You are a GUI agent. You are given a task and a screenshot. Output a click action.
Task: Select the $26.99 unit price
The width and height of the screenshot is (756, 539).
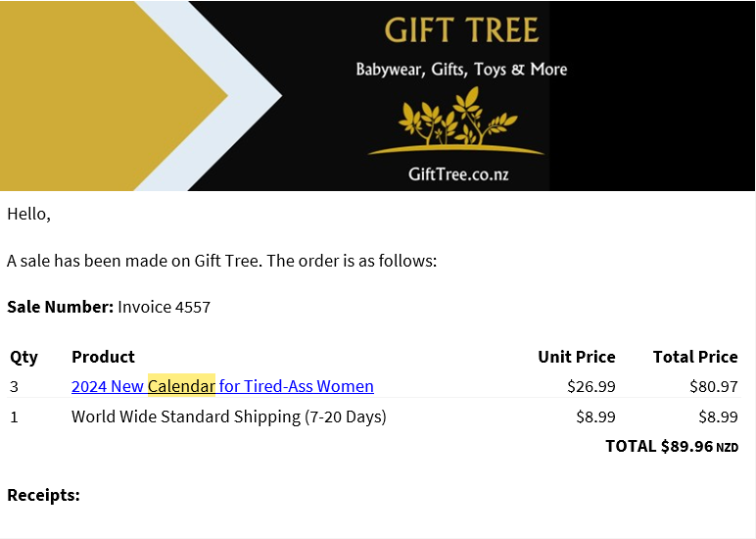(591, 386)
